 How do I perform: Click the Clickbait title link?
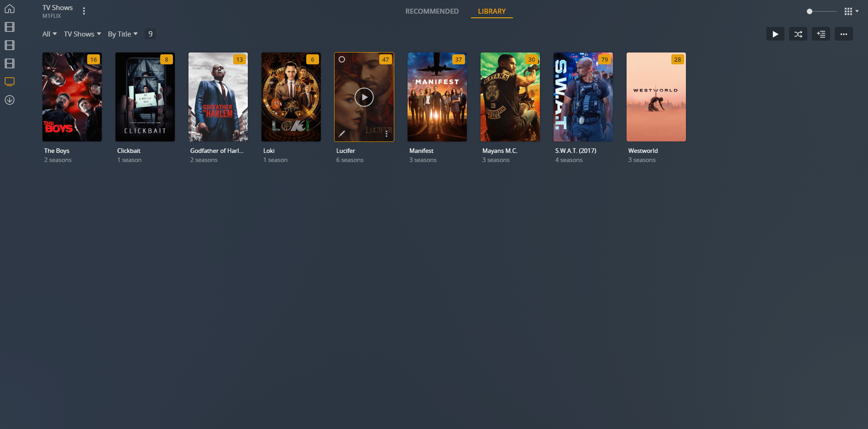tap(129, 151)
